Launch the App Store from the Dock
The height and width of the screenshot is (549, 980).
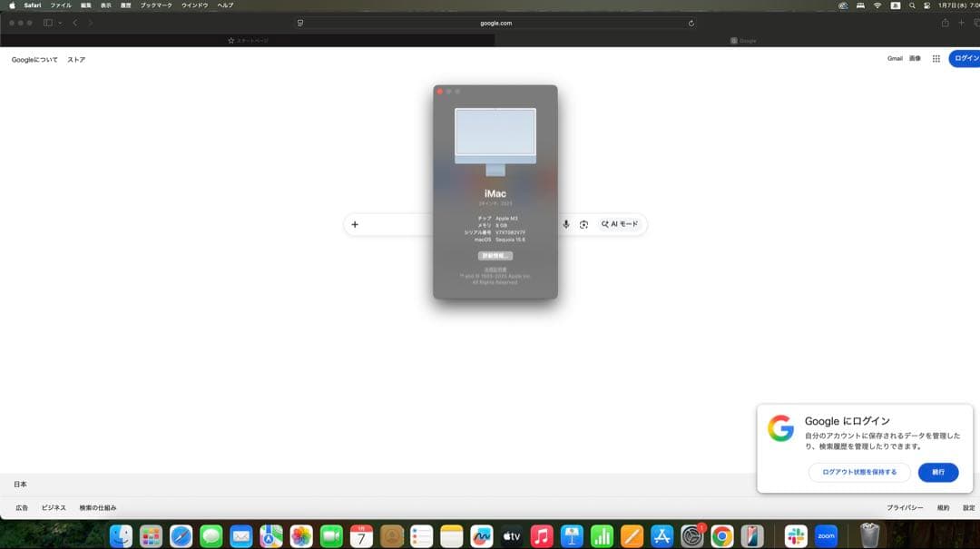(x=661, y=536)
